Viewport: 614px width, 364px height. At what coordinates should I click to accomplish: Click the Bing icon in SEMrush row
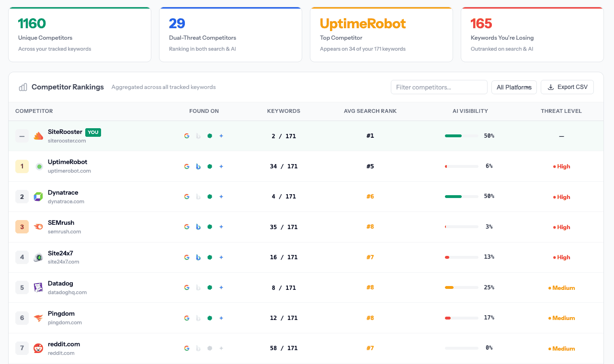(198, 227)
